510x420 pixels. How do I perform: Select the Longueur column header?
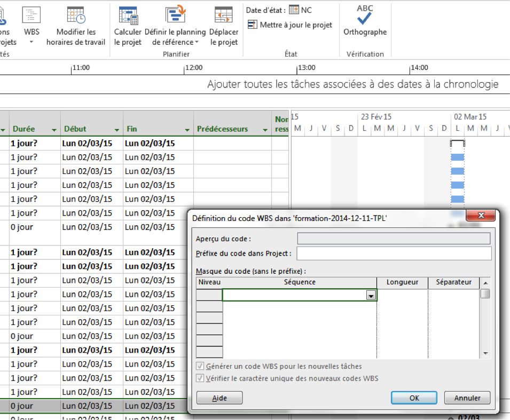pyautogui.click(x=402, y=282)
